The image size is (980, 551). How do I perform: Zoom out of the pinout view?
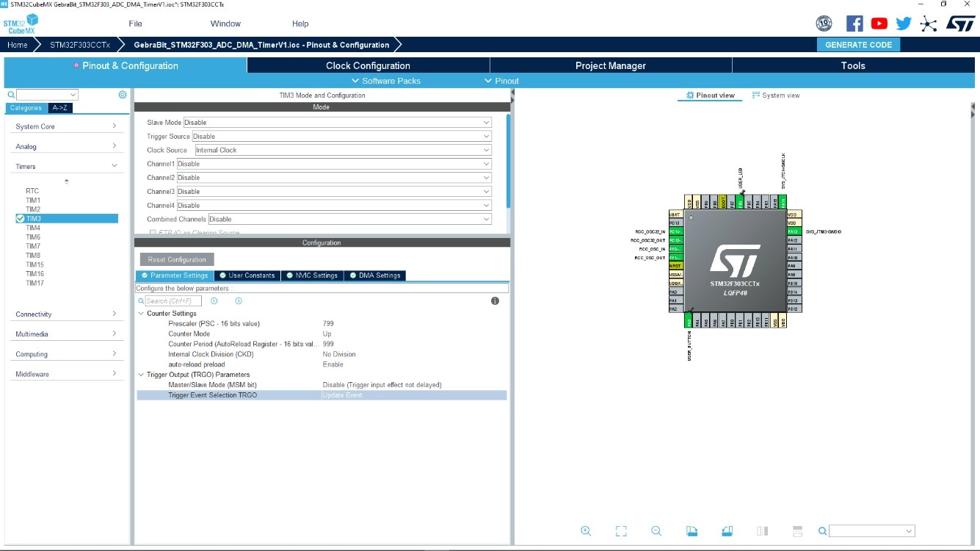(x=656, y=531)
